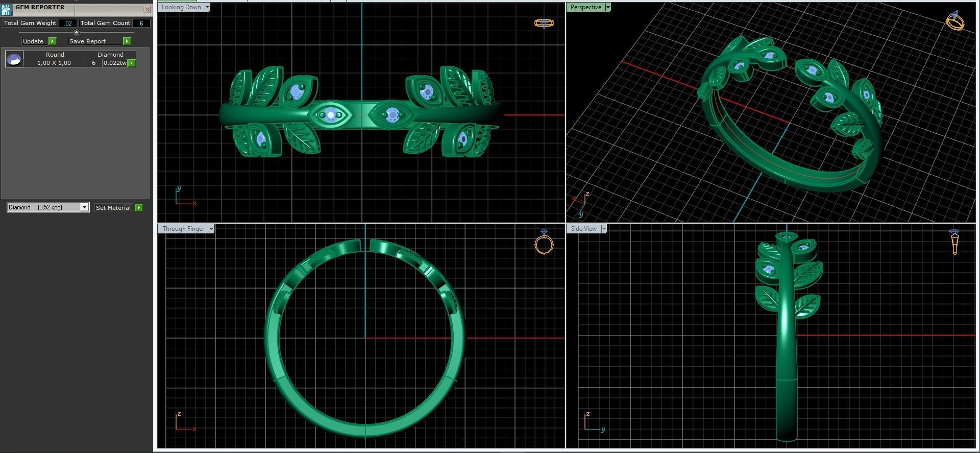Click the Set Material button label
The image size is (980, 453).
(x=113, y=208)
